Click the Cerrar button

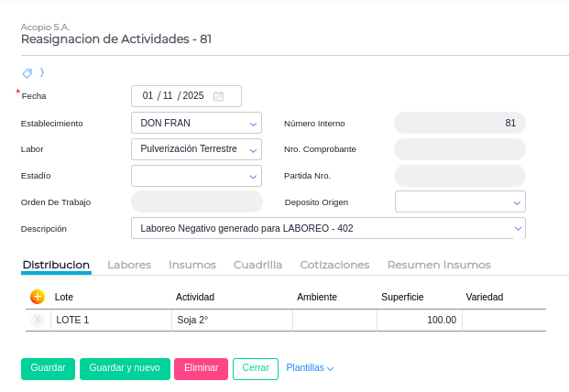tap(256, 368)
